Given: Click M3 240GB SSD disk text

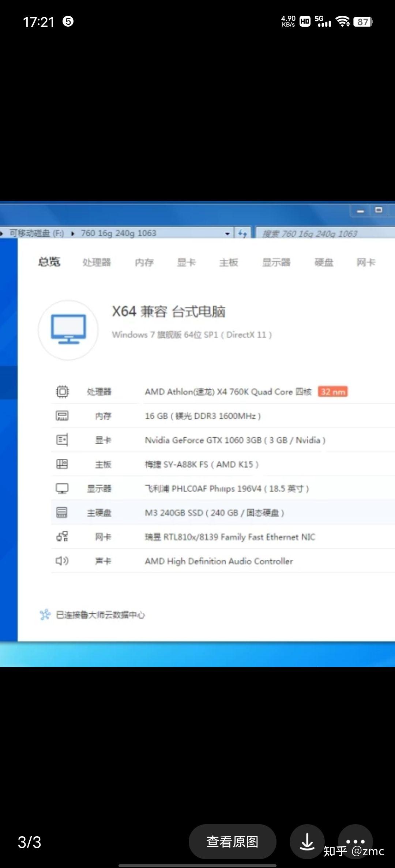Looking at the screenshot, I should [215, 513].
